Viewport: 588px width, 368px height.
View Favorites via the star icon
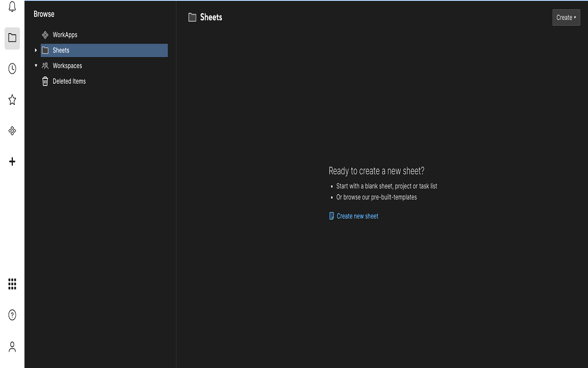(12, 100)
